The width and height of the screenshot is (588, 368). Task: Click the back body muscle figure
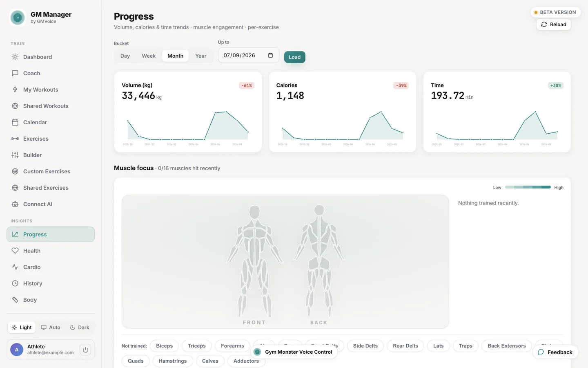pos(319,261)
